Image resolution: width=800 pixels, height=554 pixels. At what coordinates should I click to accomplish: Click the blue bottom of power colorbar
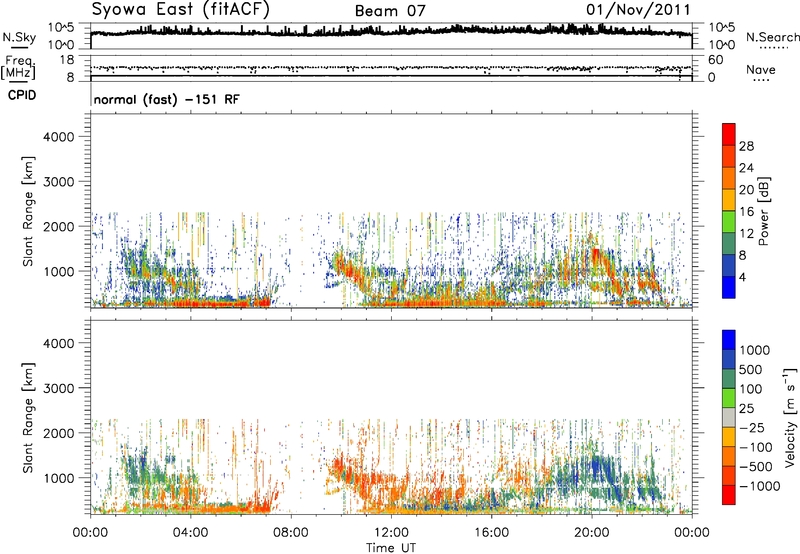[729, 287]
